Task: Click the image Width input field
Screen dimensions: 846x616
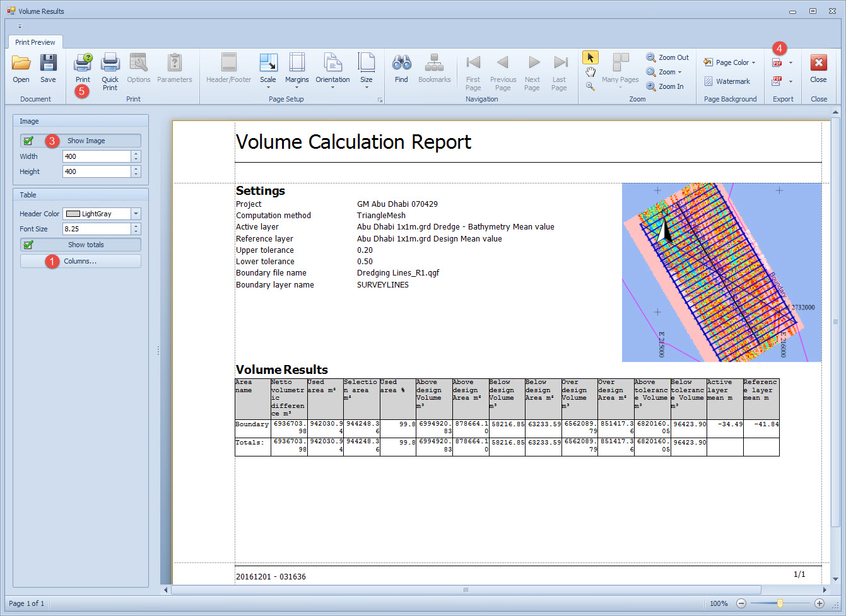Action: (97, 156)
